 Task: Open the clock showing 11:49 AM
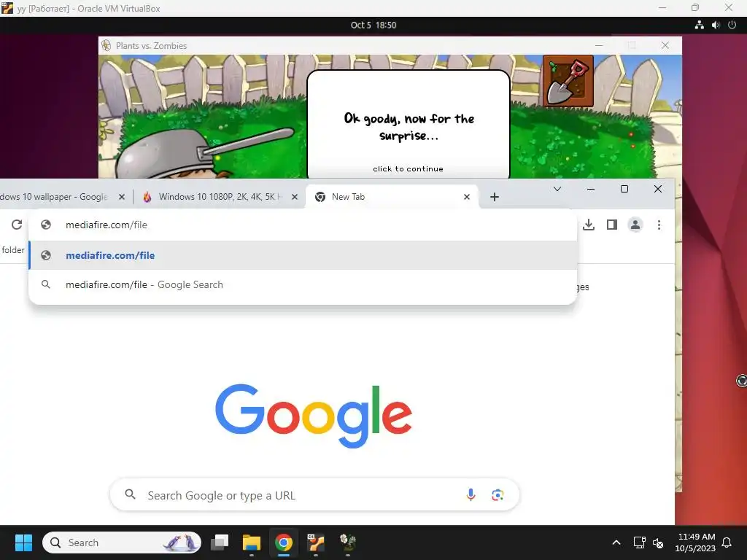click(x=695, y=542)
